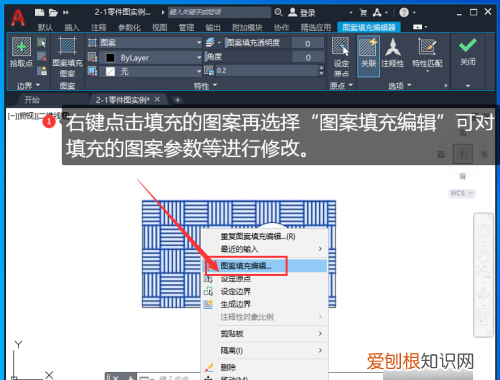Viewport: 500px width, 380px height.
Task: Open the 隔离(I) submenu
Action: [265, 350]
